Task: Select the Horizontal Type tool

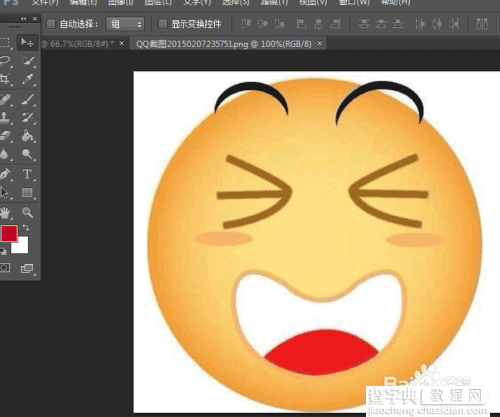Action: 27,174
